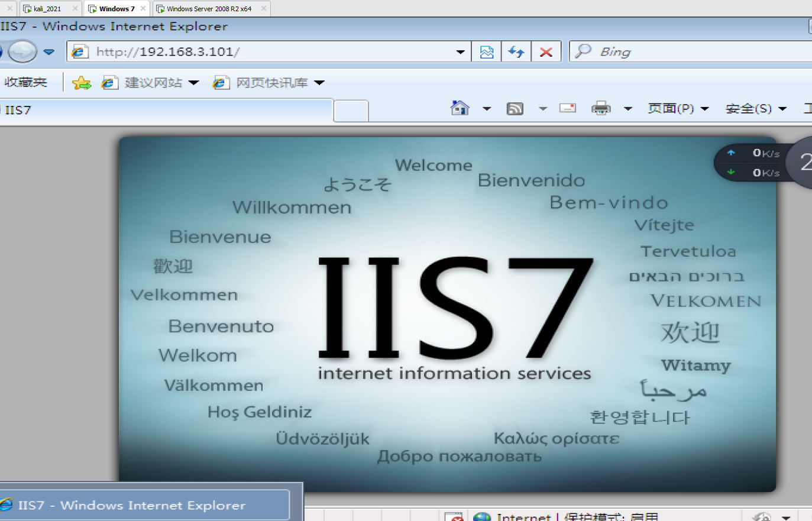Click the pop-up blocker status bar icon
This screenshot has width=812, height=521.
pos(454,516)
